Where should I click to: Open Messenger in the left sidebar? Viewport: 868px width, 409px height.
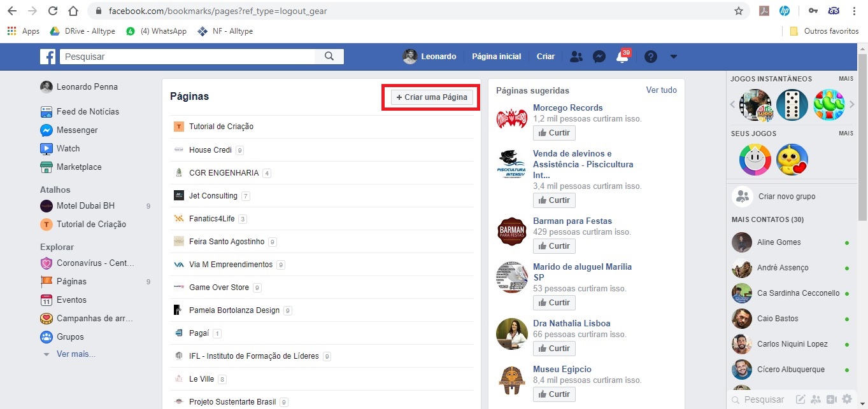click(x=69, y=130)
